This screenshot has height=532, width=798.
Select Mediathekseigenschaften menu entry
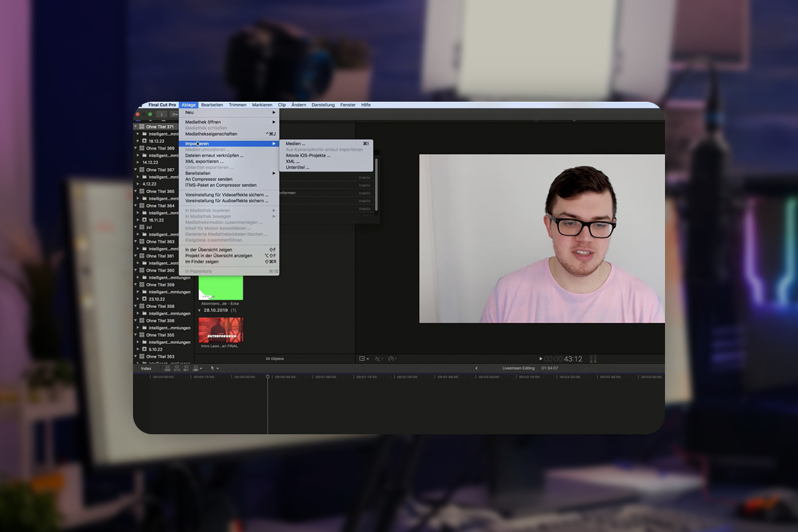point(229,134)
